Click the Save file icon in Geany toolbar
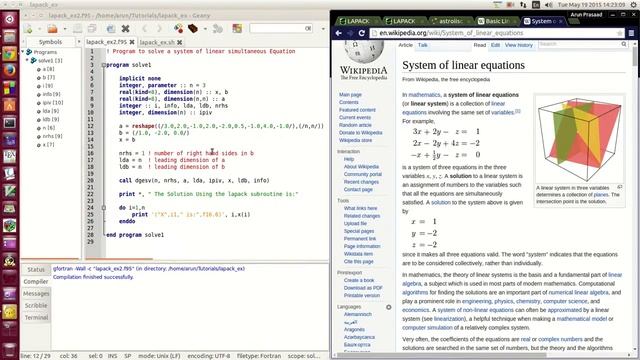This screenshot has height=360, width=640. point(77,29)
